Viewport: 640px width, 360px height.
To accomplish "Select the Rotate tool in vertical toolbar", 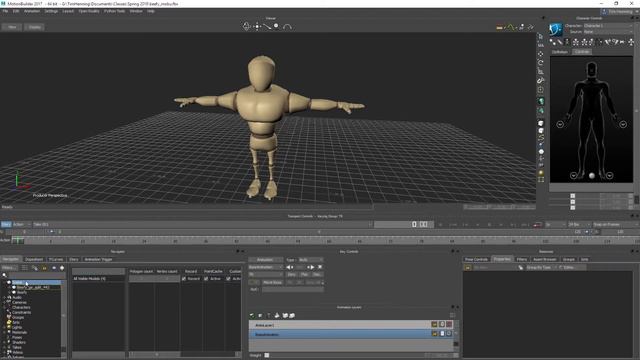I will click(541, 63).
